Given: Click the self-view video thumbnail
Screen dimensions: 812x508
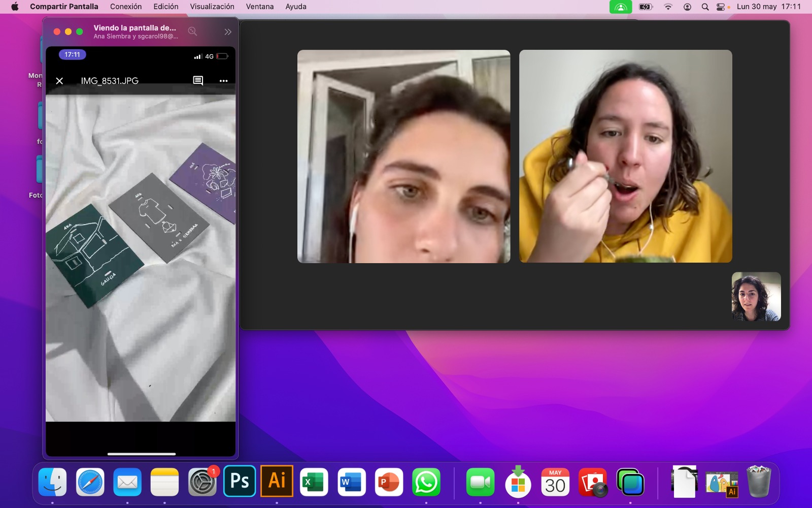Looking at the screenshot, I should 756,297.
